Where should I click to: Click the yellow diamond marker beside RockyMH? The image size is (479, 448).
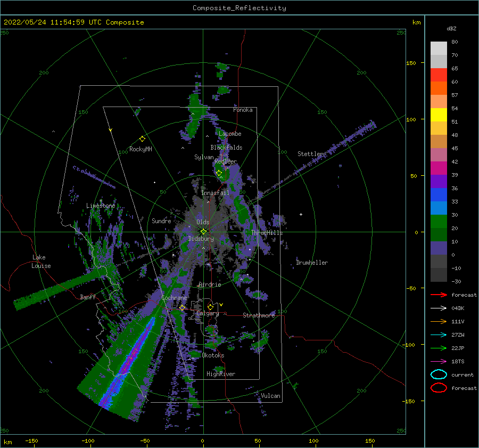click(x=142, y=139)
